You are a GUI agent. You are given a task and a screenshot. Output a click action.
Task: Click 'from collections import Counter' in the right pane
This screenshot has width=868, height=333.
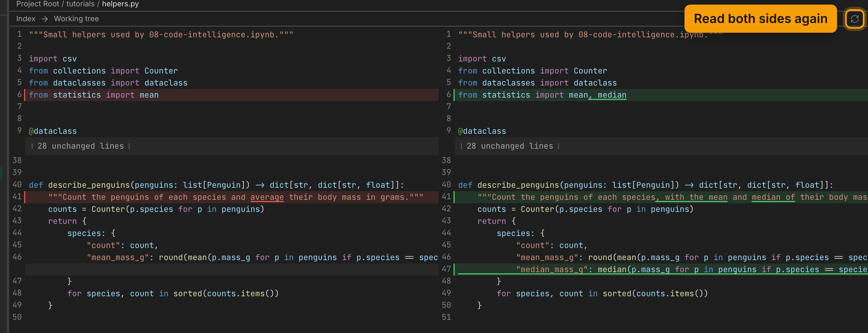click(532, 71)
